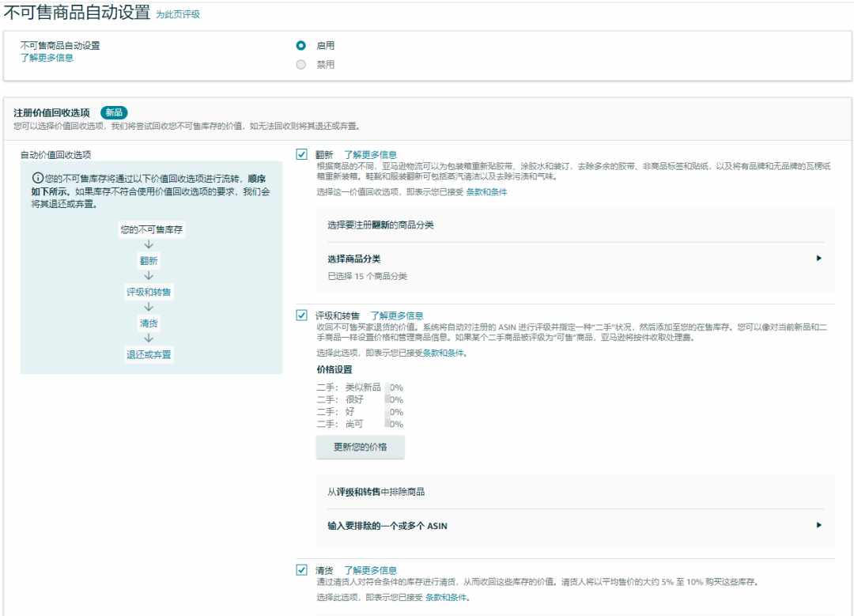The width and height of the screenshot is (854, 616).
Task: Expand the 选择商品分类 arrow
Action: 818,258
